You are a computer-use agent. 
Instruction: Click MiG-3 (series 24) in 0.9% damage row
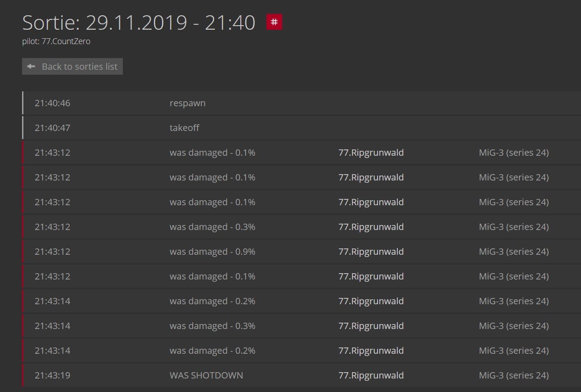pyautogui.click(x=513, y=252)
